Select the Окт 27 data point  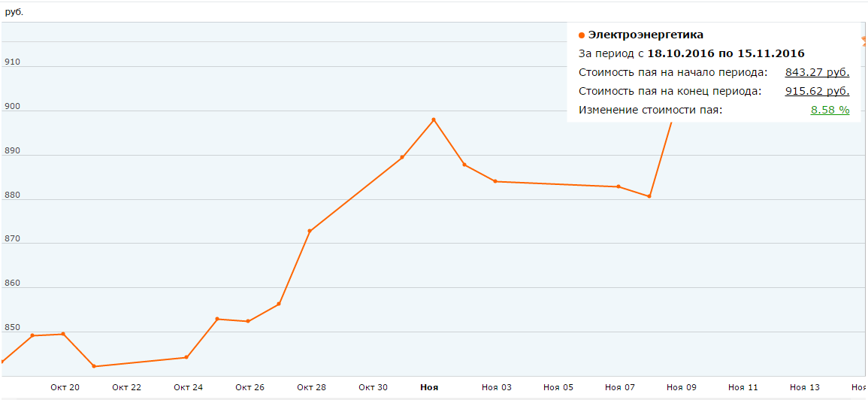point(279,304)
